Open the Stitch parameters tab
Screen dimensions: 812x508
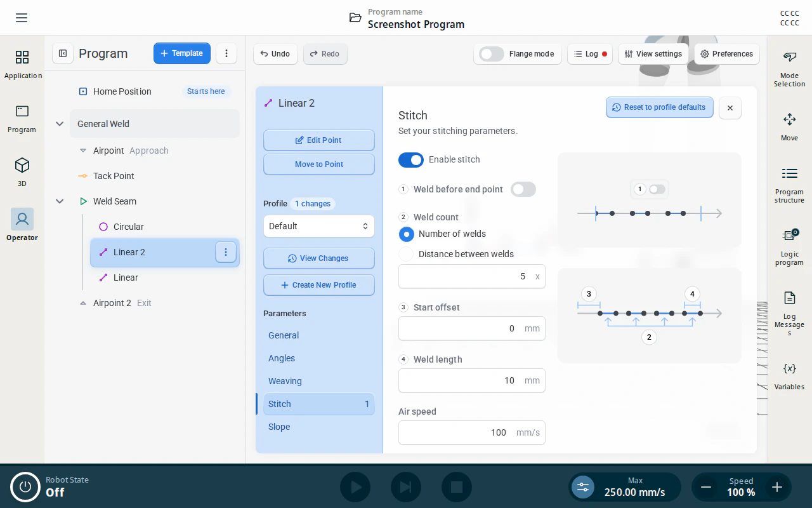pos(319,404)
